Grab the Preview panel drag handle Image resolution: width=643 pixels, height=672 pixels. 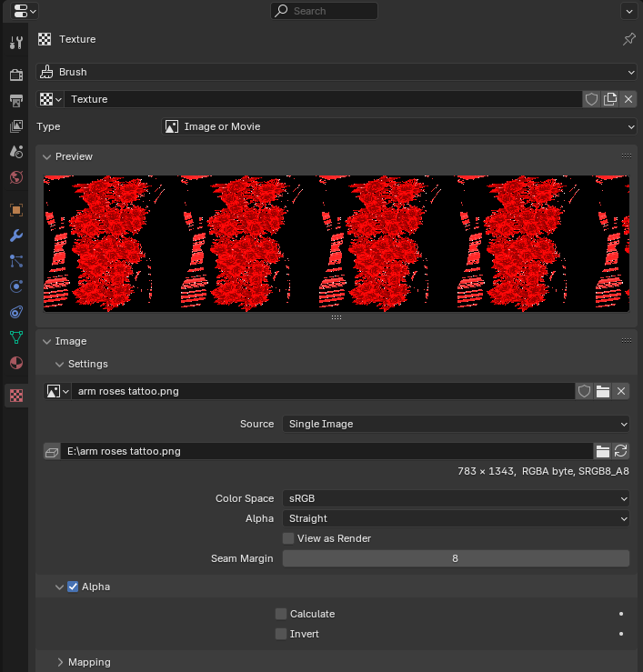pos(627,156)
